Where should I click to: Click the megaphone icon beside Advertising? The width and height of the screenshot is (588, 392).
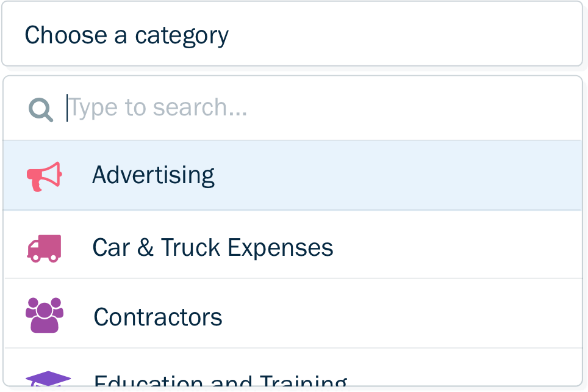coord(44,176)
